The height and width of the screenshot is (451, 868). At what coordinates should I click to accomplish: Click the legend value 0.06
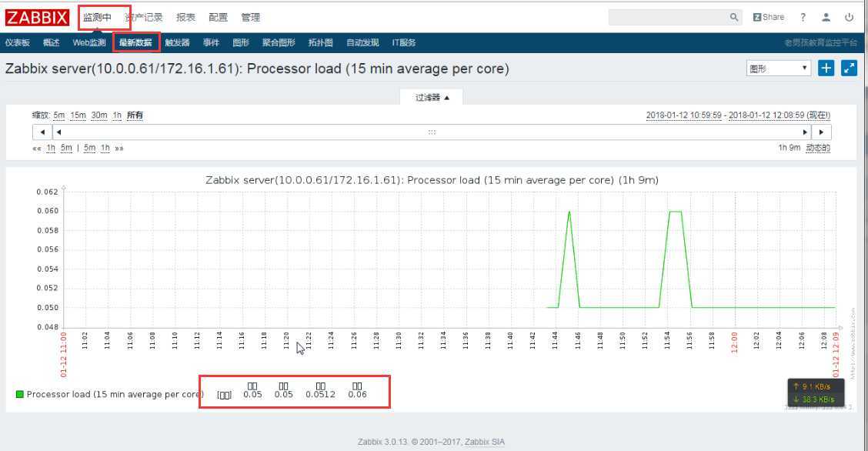point(357,395)
